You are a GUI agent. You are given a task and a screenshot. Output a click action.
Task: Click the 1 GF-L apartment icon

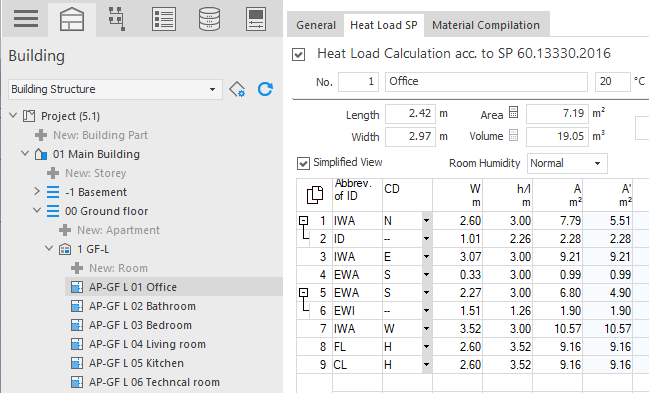coord(65,249)
